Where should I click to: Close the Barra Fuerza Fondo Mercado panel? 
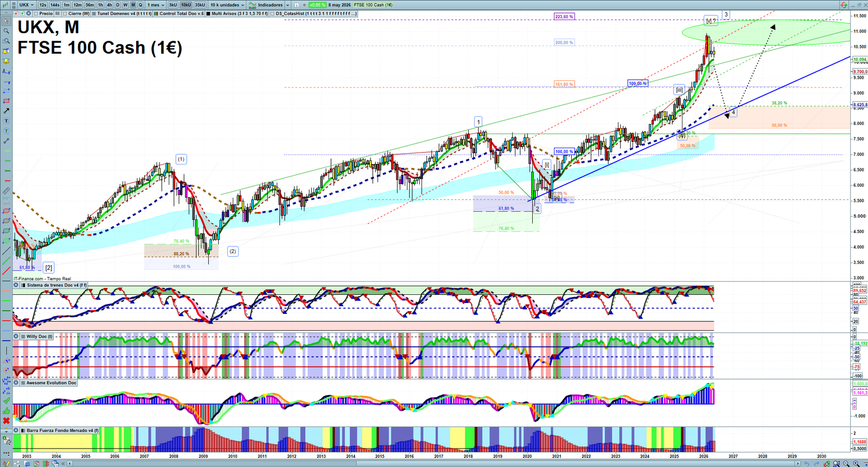[x=16, y=431]
